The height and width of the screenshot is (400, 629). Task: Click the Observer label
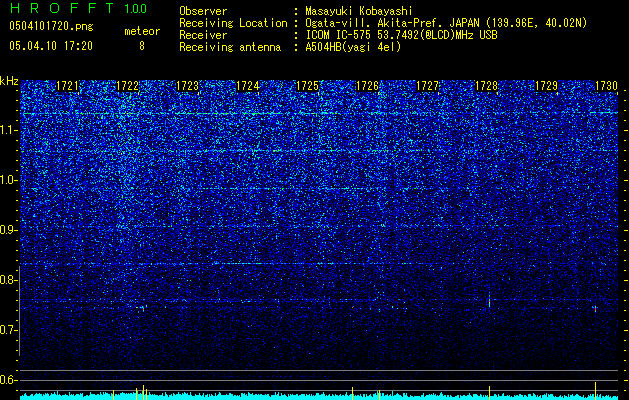point(203,11)
